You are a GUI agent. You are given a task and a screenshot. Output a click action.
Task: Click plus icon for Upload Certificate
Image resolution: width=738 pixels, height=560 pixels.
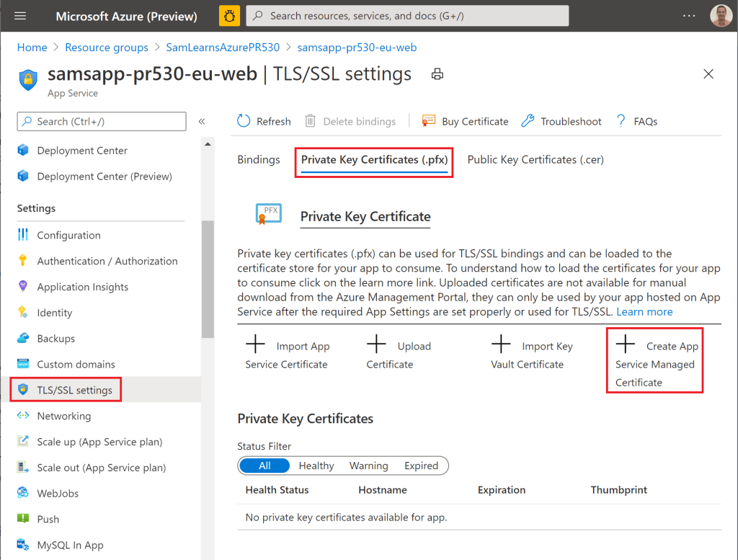(376, 345)
